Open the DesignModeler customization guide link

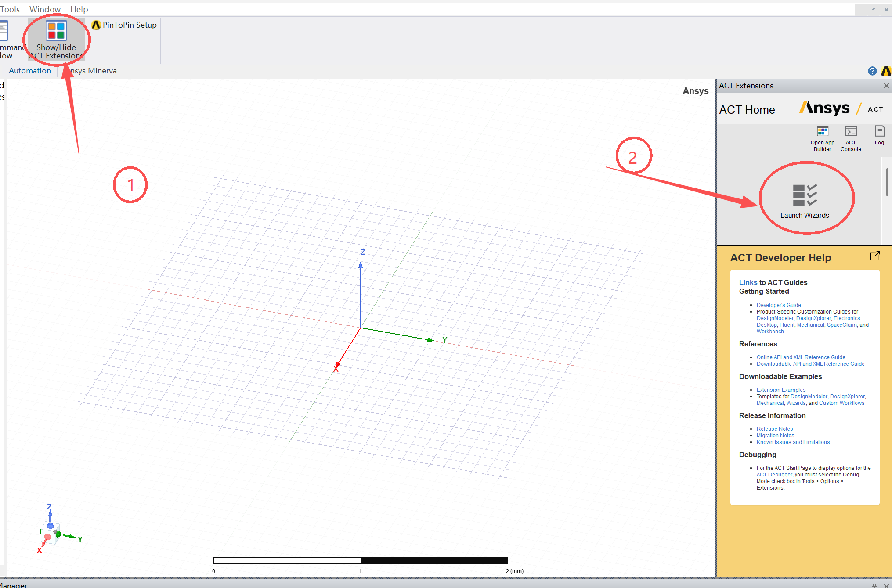775,318
